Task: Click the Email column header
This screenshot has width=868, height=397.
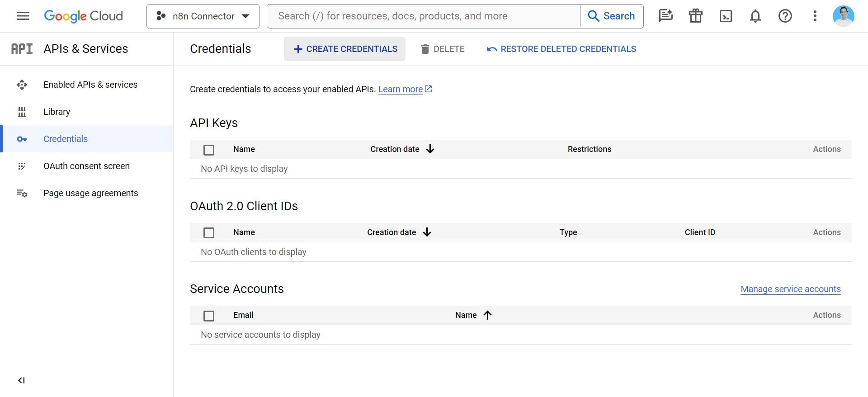Action: coord(243,315)
